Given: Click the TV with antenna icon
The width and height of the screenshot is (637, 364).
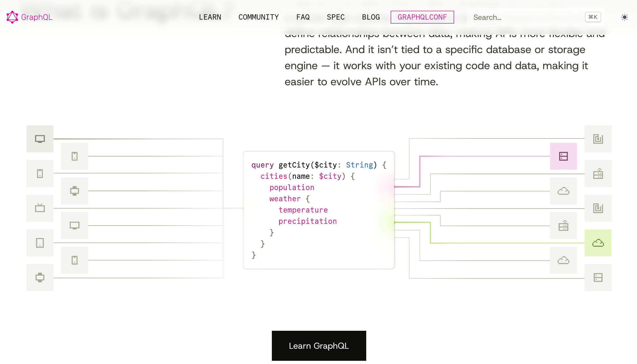Looking at the screenshot, I should coord(40,208).
